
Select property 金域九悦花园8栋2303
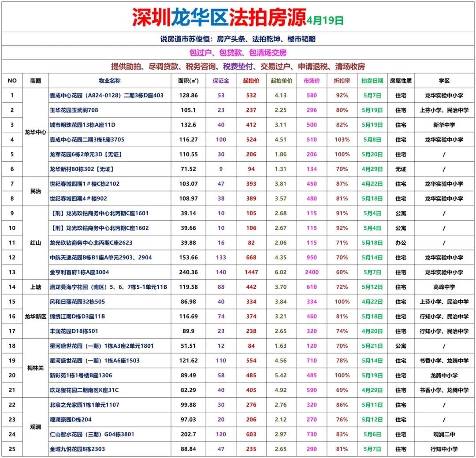[78, 449]
